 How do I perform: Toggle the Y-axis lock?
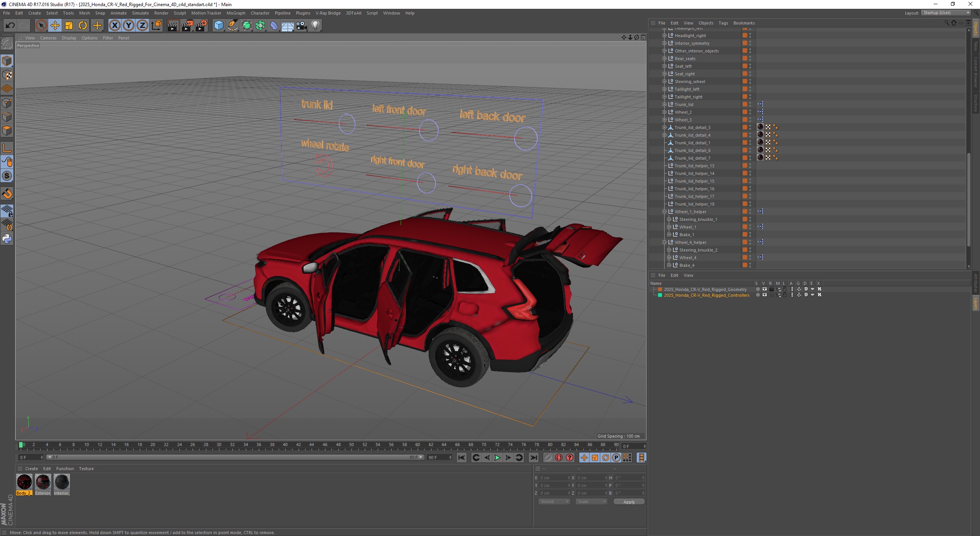pos(129,26)
